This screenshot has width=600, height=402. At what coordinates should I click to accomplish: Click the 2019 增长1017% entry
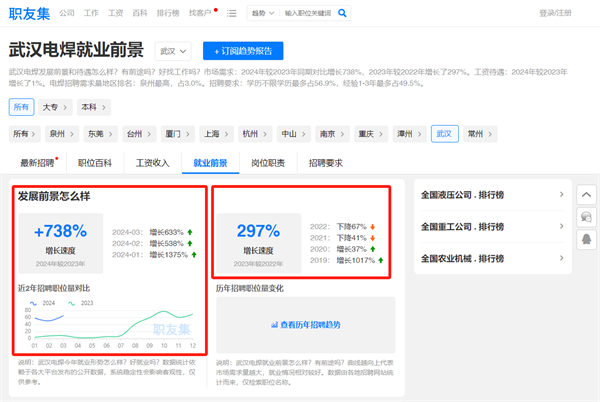(x=347, y=260)
